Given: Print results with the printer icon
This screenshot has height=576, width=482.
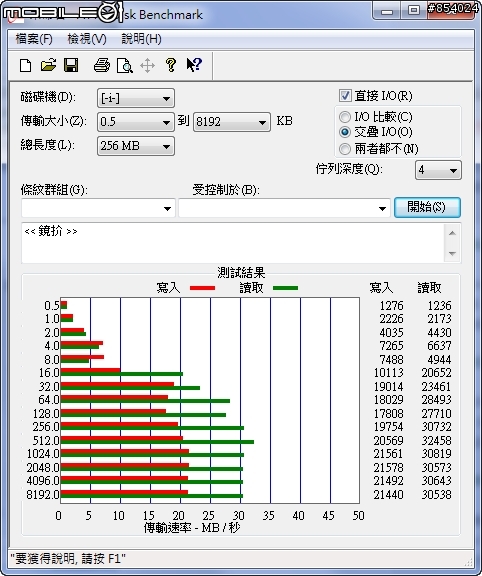Looking at the screenshot, I should [x=102, y=65].
